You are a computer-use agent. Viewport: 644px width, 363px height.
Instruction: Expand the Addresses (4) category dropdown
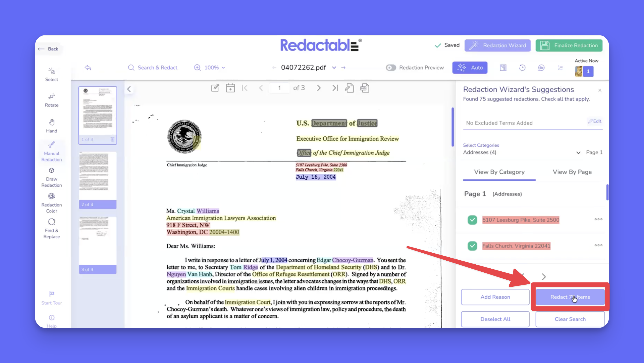[578, 153]
